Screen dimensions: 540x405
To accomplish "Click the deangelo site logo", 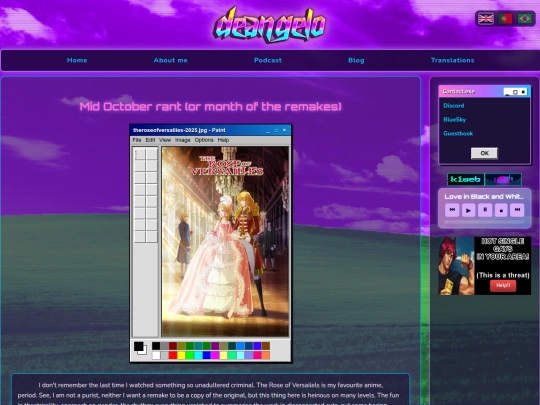I will (x=269, y=25).
